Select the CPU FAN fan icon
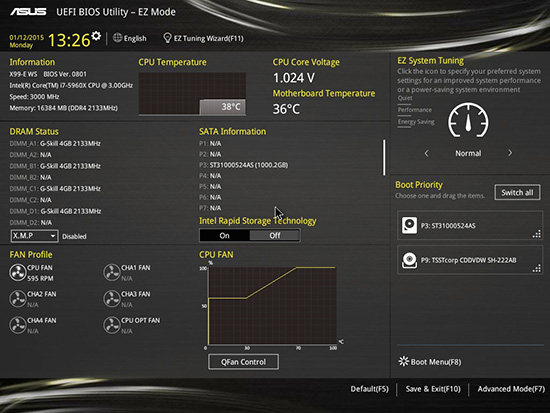The width and height of the screenshot is (550, 413). click(x=18, y=272)
